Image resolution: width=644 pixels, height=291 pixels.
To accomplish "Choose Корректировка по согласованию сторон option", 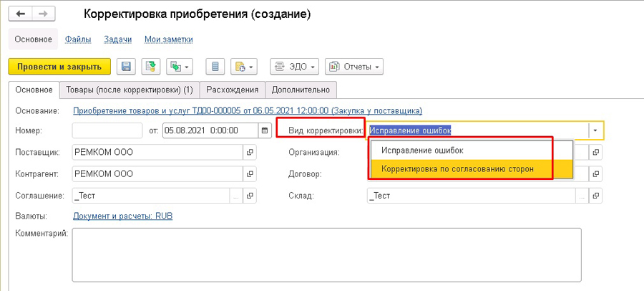I will pyautogui.click(x=472, y=168).
